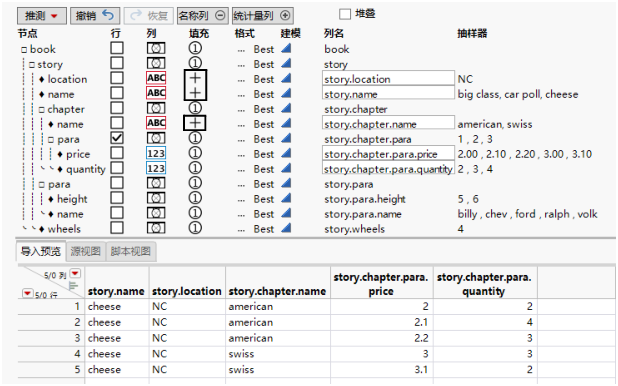This screenshot has height=386, width=618.
Task: Toggle the column type icon for book
Action: pos(156,48)
